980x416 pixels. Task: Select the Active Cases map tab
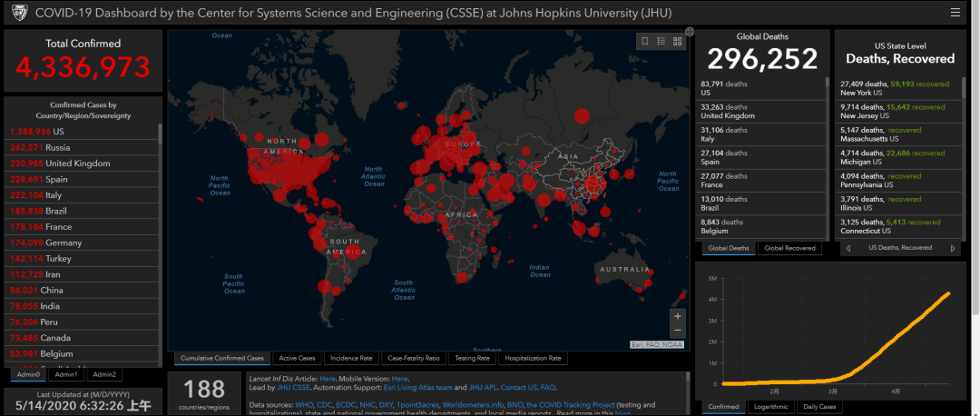(298, 358)
